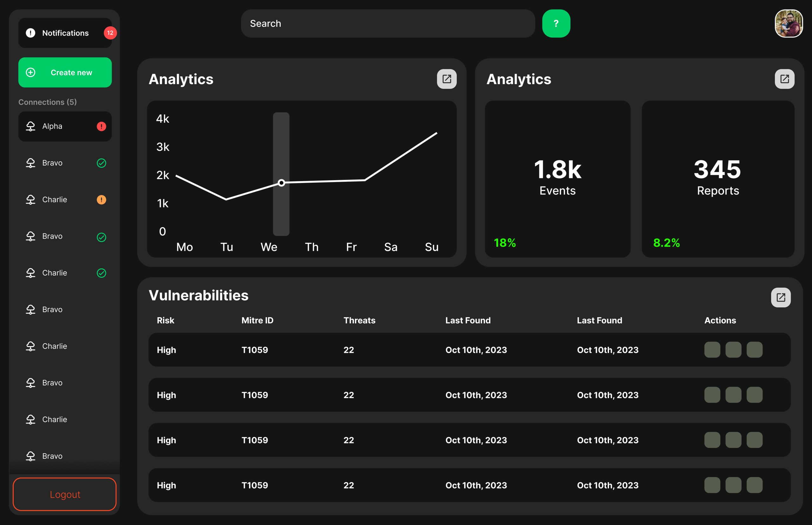Expand the Analytics Events and Reports card
Screen dimensions: 812x525
pyautogui.click(x=784, y=79)
